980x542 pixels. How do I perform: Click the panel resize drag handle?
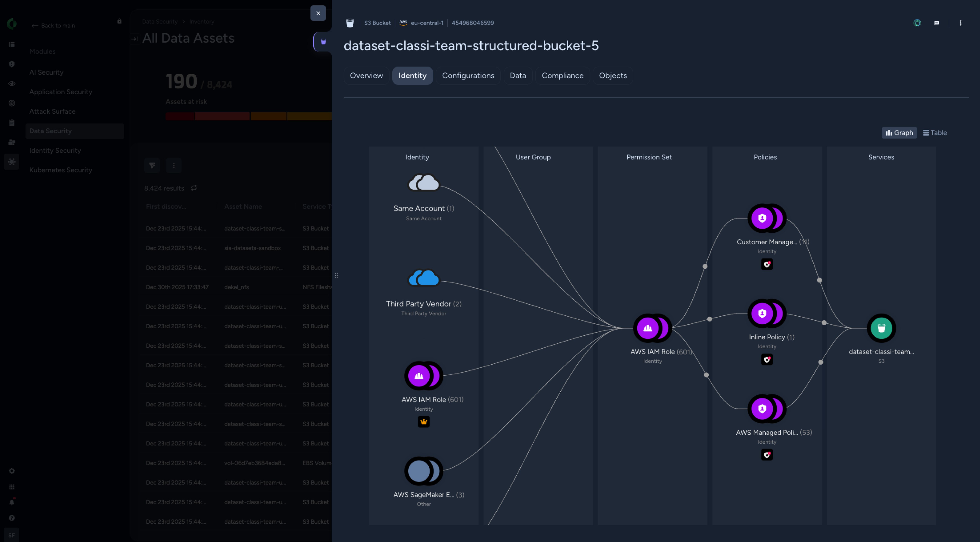pos(336,275)
